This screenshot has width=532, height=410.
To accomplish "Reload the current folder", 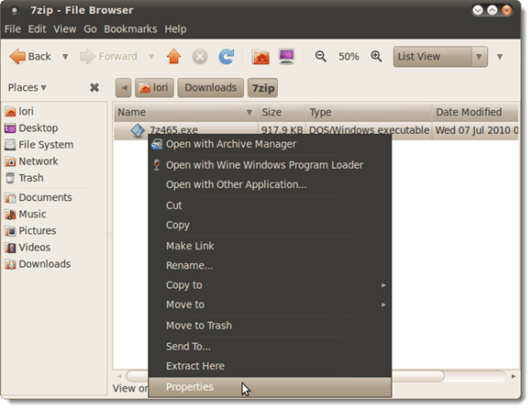I will coord(227,56).
